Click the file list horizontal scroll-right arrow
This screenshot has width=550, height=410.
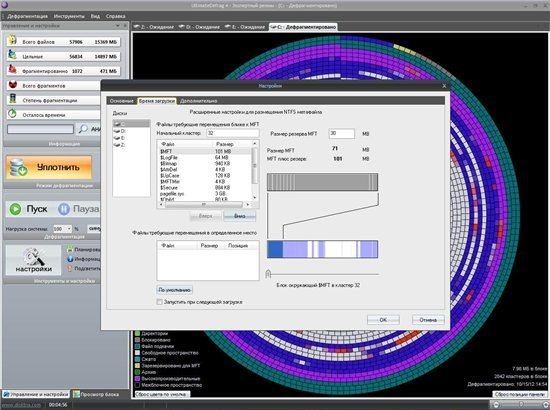tap(248, 204)
